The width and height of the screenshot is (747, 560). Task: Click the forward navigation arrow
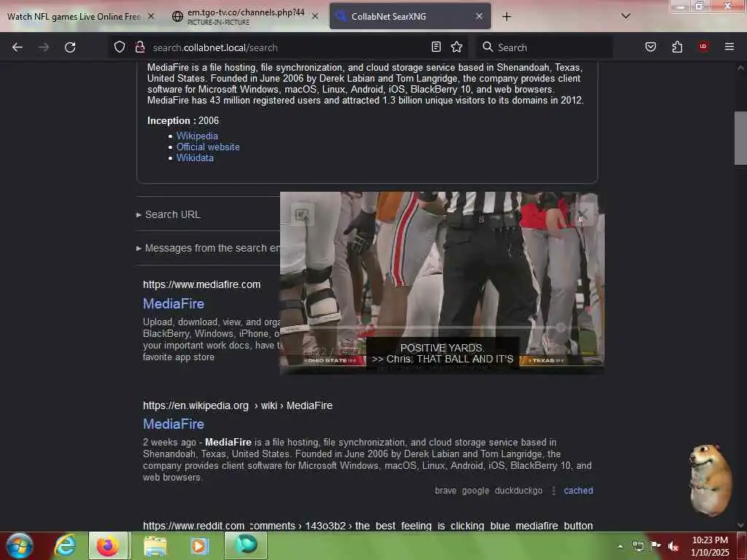(43, 47)
